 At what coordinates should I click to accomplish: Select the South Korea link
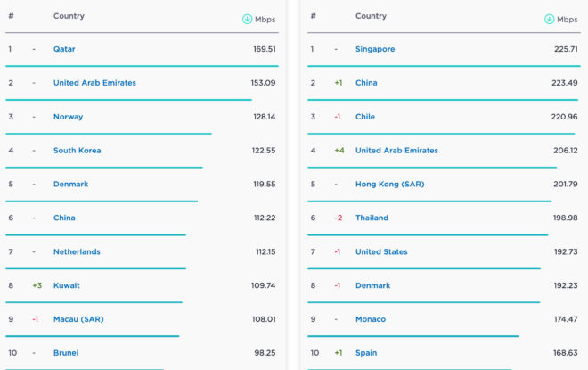coord(77,151)
